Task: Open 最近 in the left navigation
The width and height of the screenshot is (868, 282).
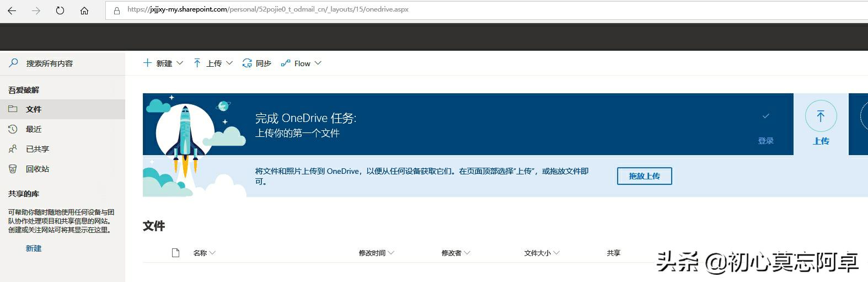Action: (62, 129)
